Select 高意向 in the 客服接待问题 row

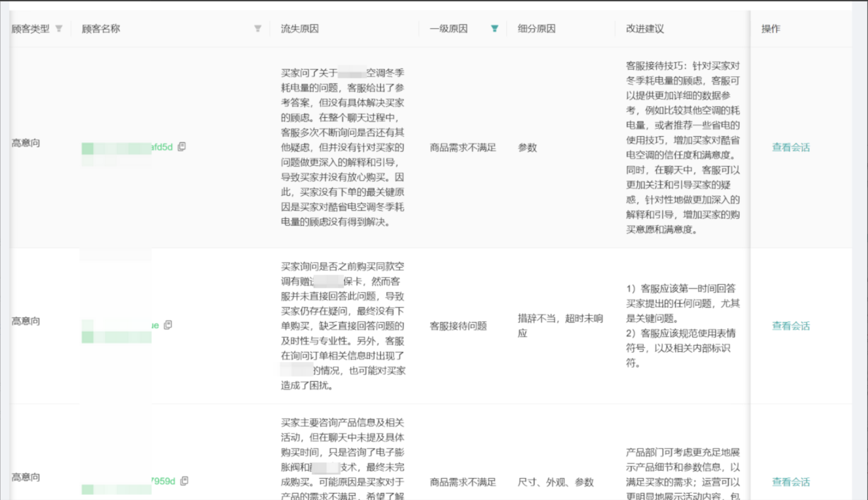(x=26, y=321)
